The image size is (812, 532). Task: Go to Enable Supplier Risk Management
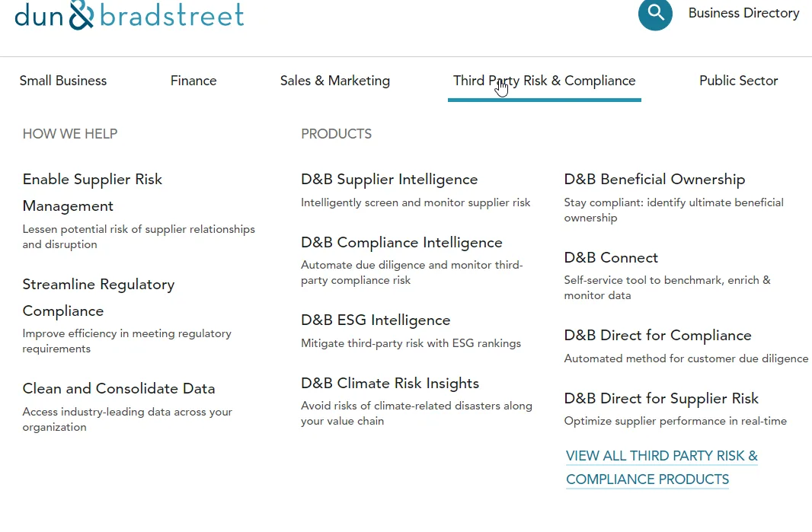tap(92, 193)
